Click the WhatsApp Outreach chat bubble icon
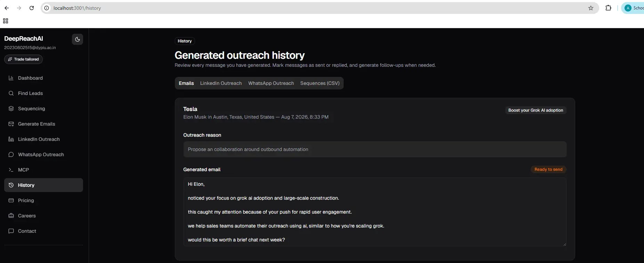 coord(11,154)
